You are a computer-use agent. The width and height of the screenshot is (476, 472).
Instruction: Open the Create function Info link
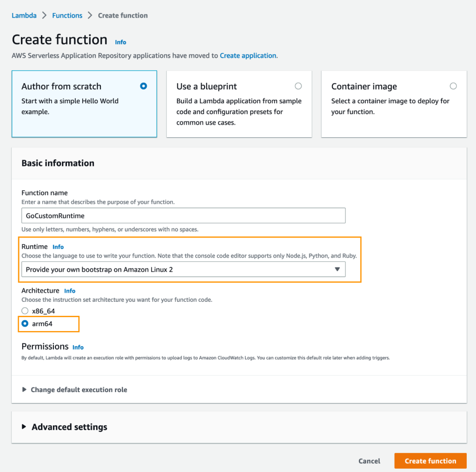pos(120,42)
